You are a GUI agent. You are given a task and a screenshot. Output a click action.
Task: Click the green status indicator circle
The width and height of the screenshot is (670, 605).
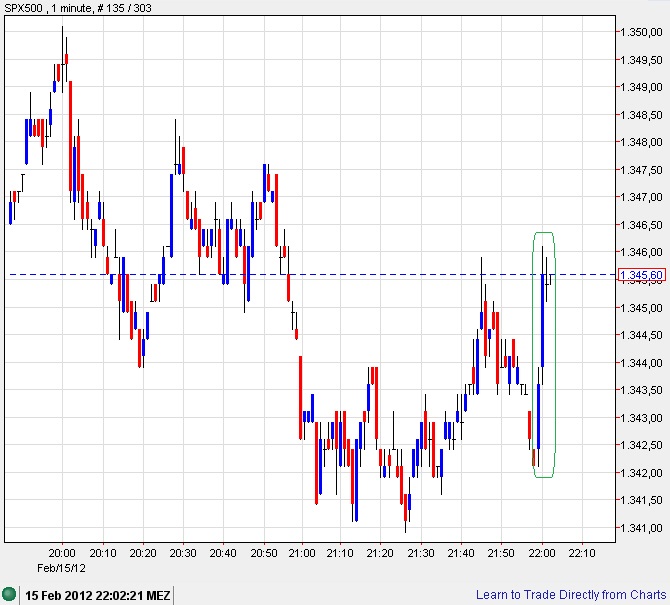(9, 594)
